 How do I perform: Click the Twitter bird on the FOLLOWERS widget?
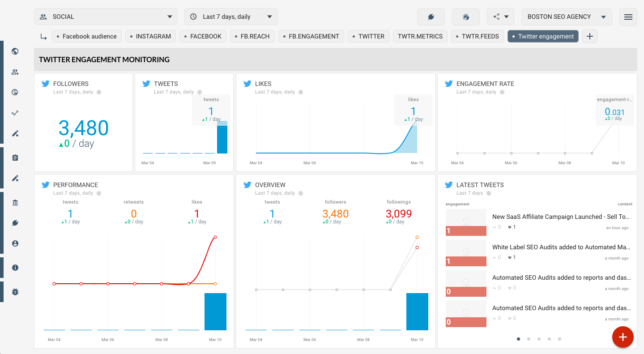tap(45, 83)
